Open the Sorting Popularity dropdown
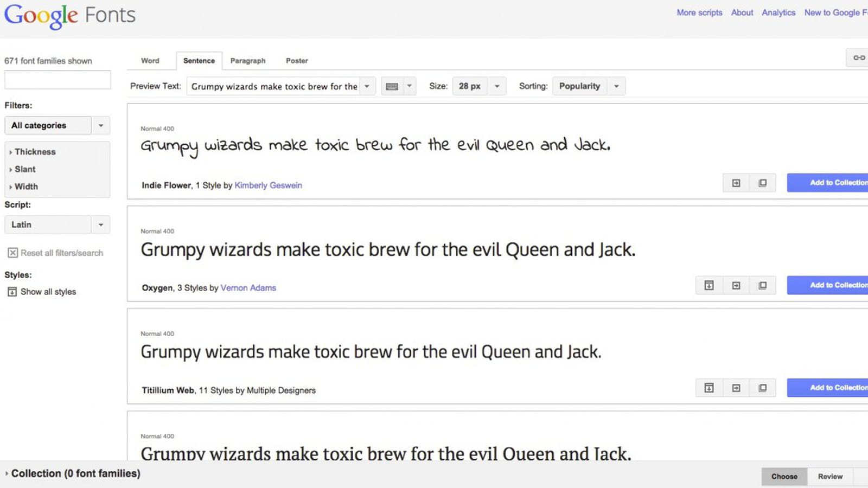This screenshot has width=868, height=488. tap(589, 86)
